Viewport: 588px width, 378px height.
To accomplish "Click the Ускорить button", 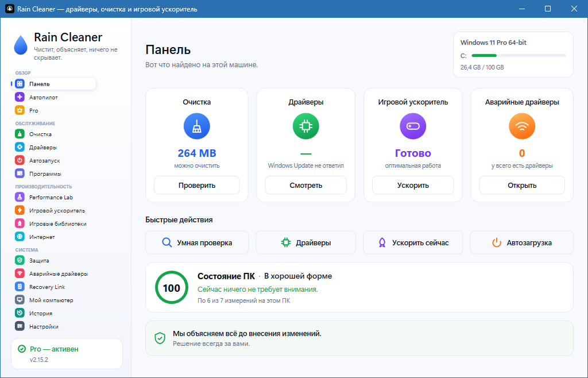I will 413,185.
